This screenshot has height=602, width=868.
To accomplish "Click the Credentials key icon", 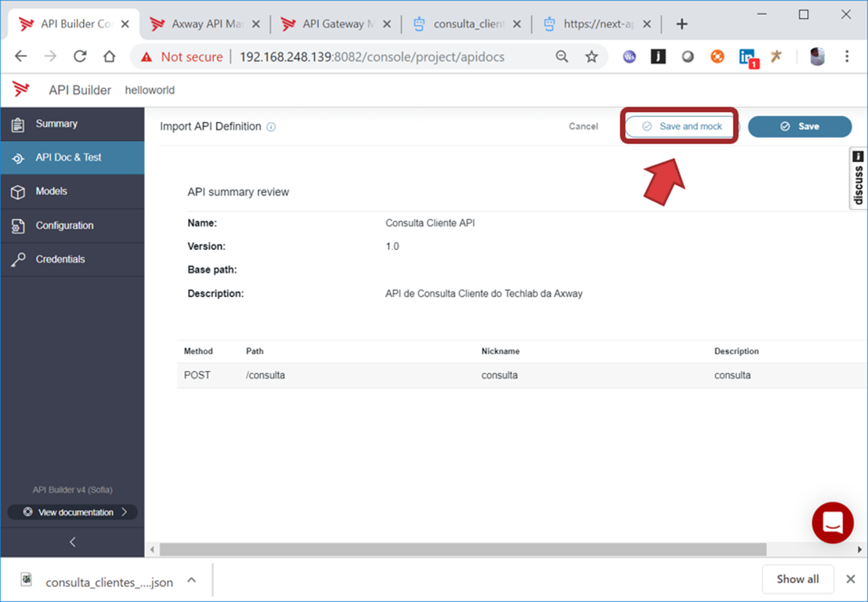I will pyautogui.click(x=18, y=259).
